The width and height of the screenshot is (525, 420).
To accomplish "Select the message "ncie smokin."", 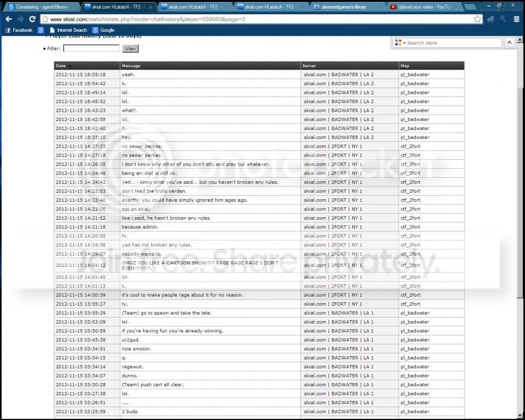I will pyautogui.click(x=136, y=349).
